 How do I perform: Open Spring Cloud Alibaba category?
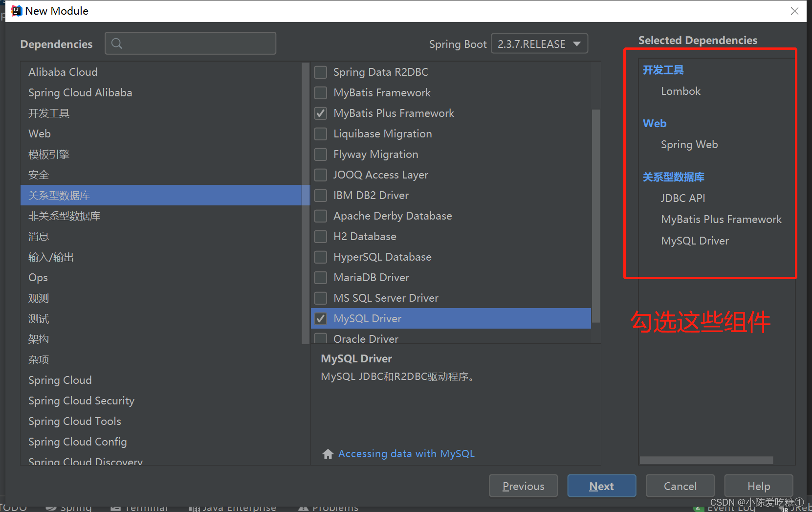[161, 92]
